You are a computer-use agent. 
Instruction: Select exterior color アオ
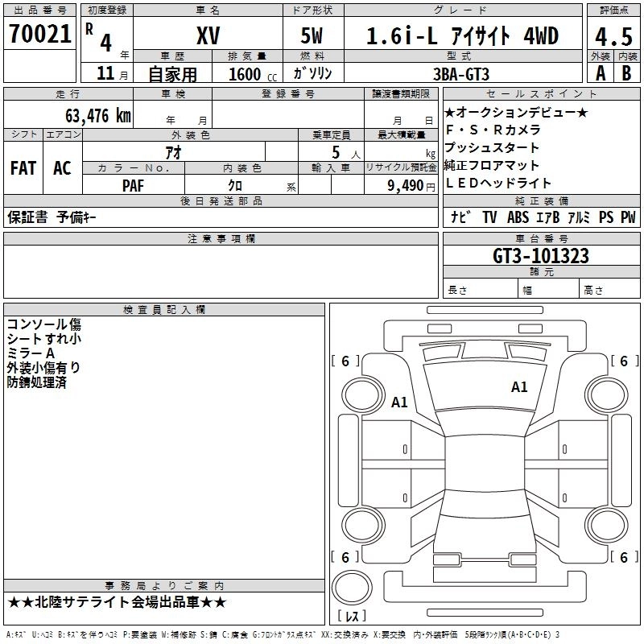174,152
